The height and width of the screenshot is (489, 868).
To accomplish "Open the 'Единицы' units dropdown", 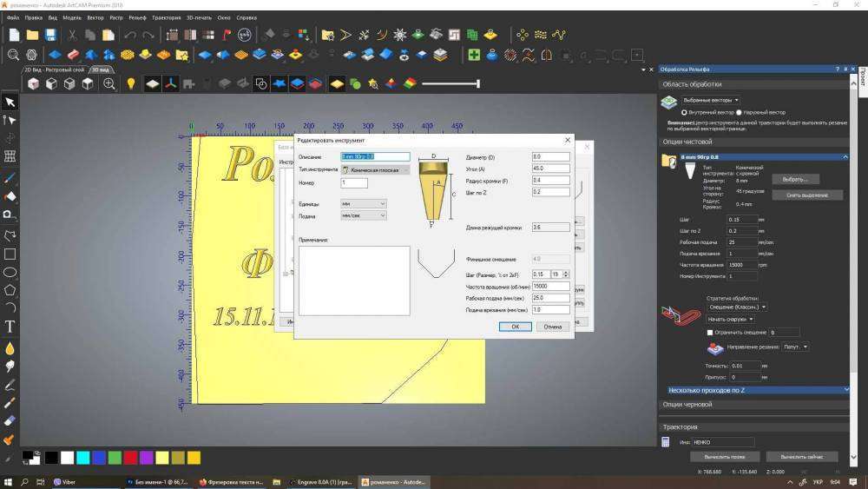I will click(364, 203).
